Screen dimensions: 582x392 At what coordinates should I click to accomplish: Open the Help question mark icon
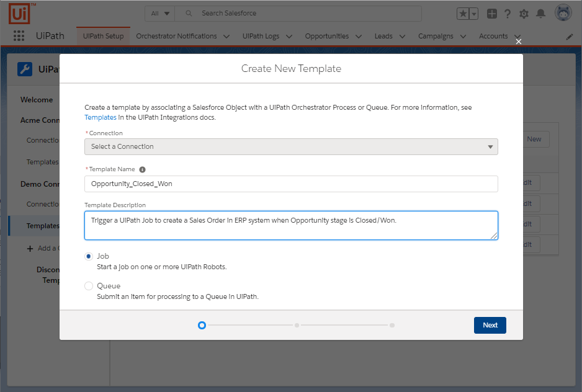508,14
